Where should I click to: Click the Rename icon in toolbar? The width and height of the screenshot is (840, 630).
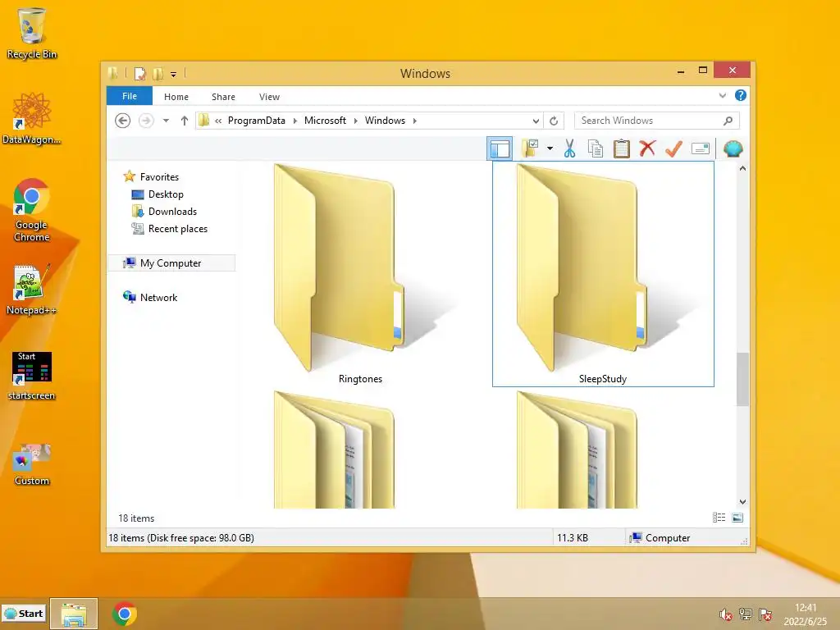[x=701, y=148]
